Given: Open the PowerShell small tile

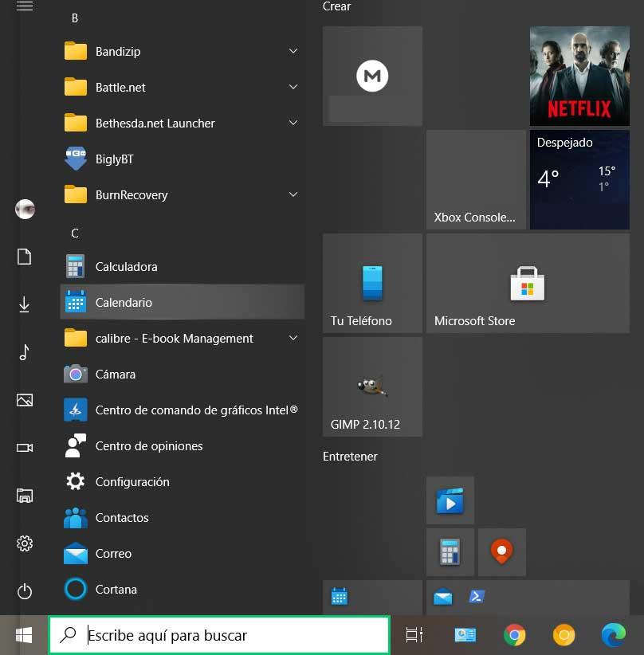Looking at the screenshot, I should click(477, 596).
